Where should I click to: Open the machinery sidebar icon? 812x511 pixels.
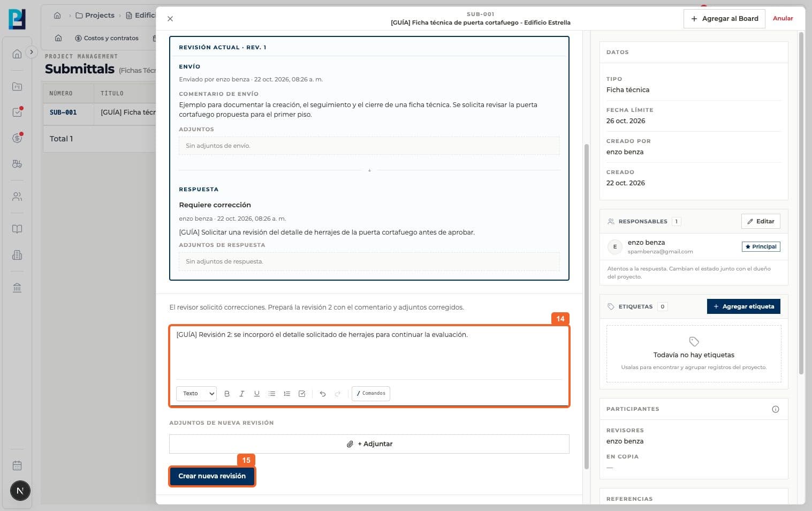[x=17, y=164]
